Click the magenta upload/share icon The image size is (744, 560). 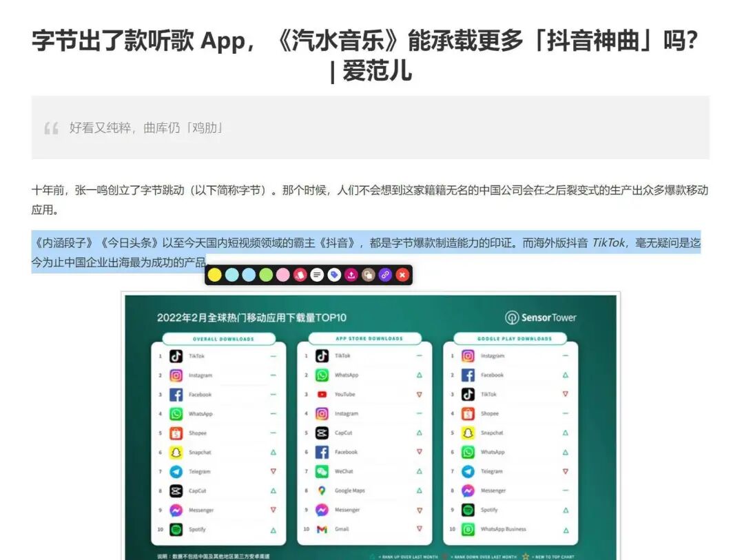(351, 275)
